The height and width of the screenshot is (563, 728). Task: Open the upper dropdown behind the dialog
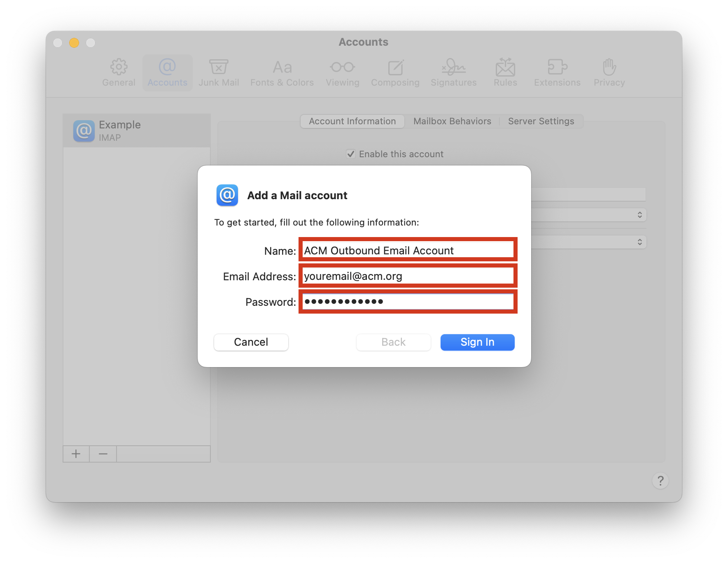(x=589, y=215)
